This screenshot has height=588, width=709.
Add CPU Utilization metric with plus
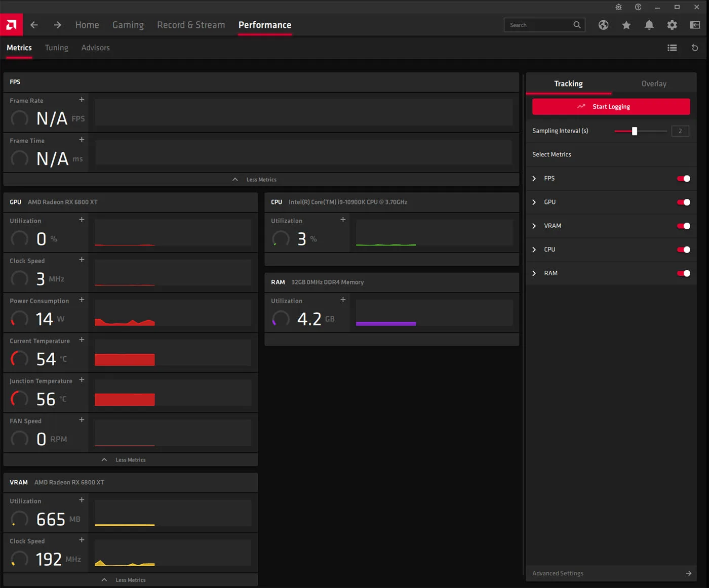point(343,220)
